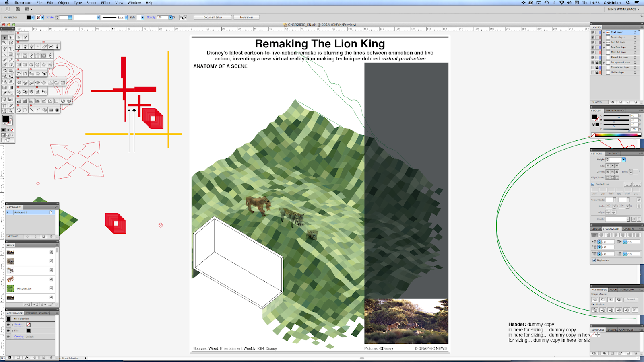The width and height of the screenshot is (644, 362).
Task: Choose the Rotate tool in the tearoff panel
Action: coord(19,74)
